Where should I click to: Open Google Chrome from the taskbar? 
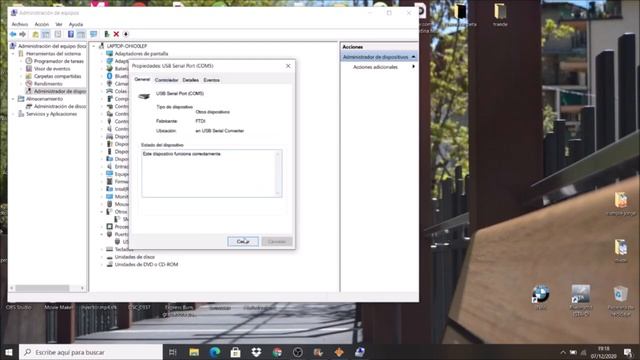[277, 352]
